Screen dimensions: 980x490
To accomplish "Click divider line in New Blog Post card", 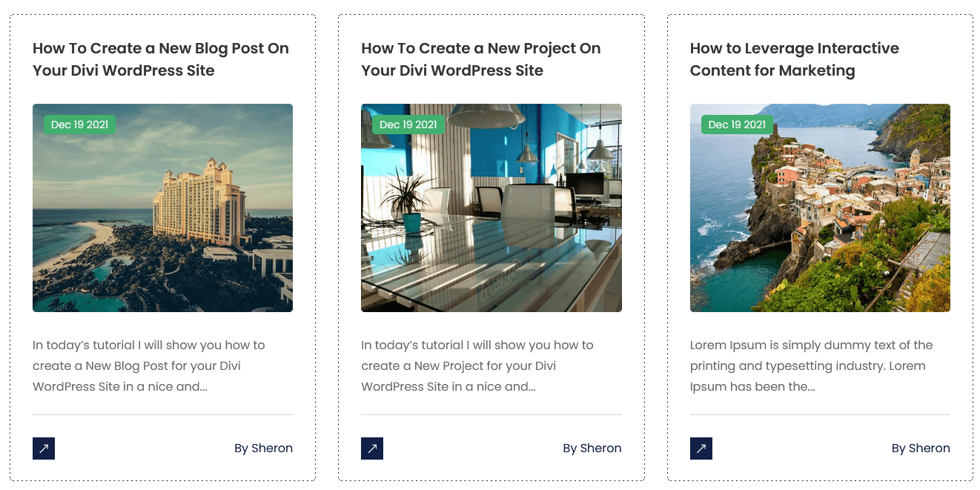I will [162, 414].
